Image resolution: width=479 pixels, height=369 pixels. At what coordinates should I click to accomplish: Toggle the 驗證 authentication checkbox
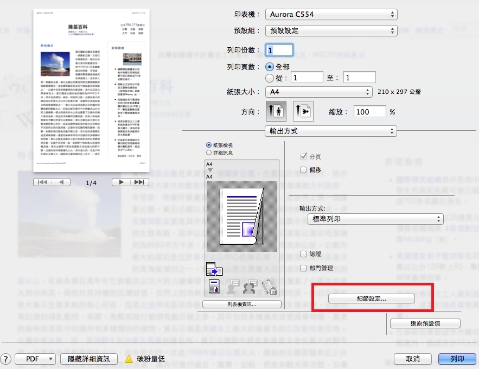303,254
